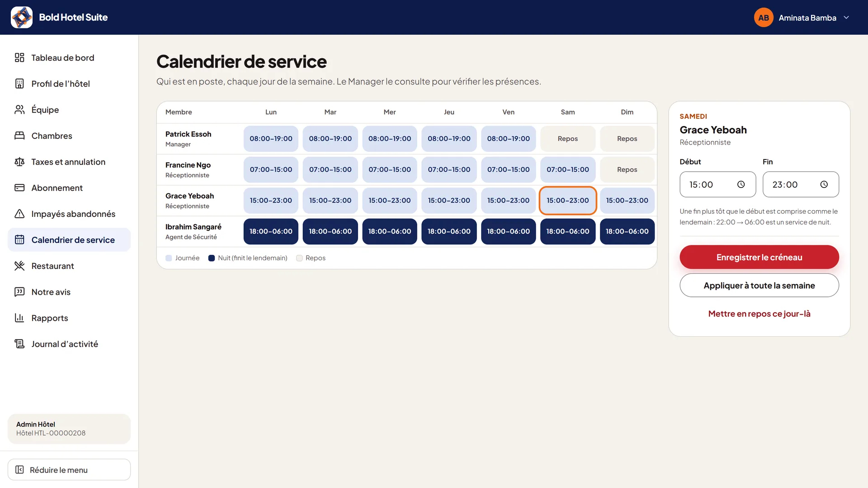This screenshot has height=488, width=868.
Task: Click the Abonnement card icon
Action: point(19,188)
